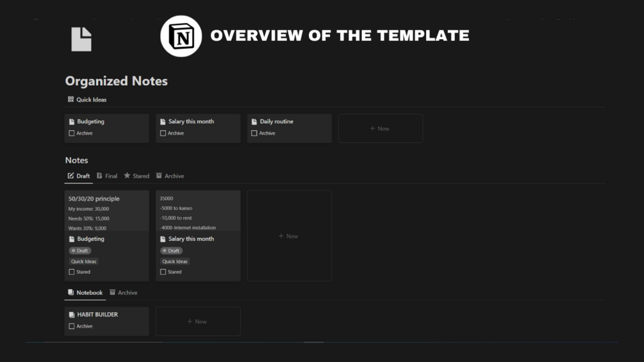The image size is (644, 362).
Task: Click the HABIT BUILDER notebook icon
Action: 72,315
